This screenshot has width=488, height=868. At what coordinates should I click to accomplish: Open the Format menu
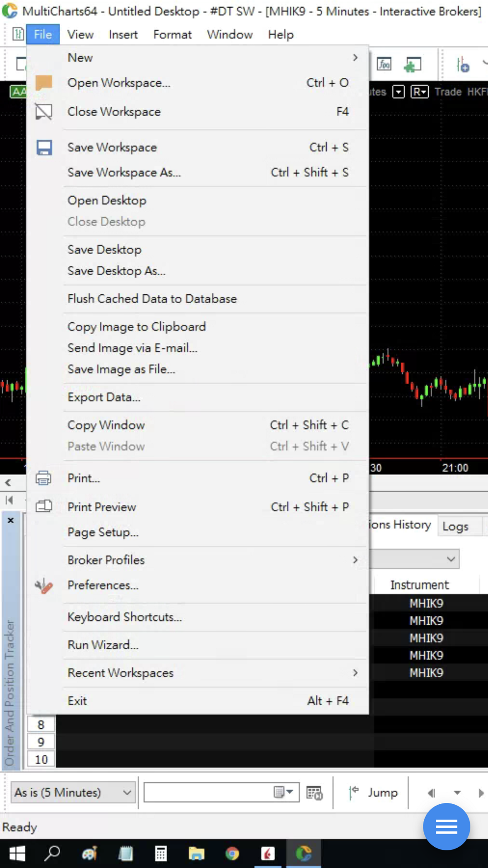pyautogui.click(x=172, y=34)
